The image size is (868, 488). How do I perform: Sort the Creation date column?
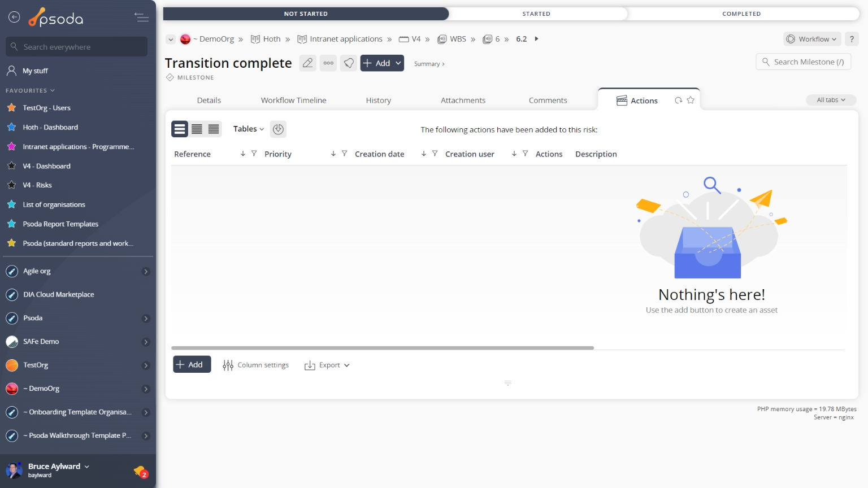(424, 154)
